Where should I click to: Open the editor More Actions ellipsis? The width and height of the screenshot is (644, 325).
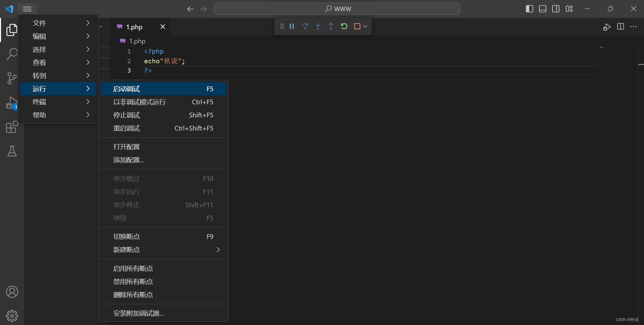pos(634,27)
